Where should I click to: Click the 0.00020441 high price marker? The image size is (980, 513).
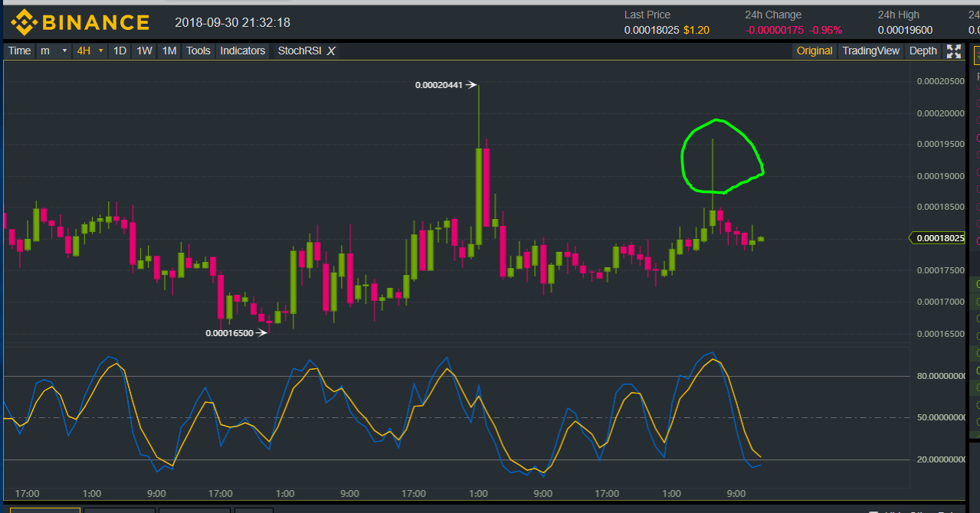pyautogui.click(x=439, y=85)
